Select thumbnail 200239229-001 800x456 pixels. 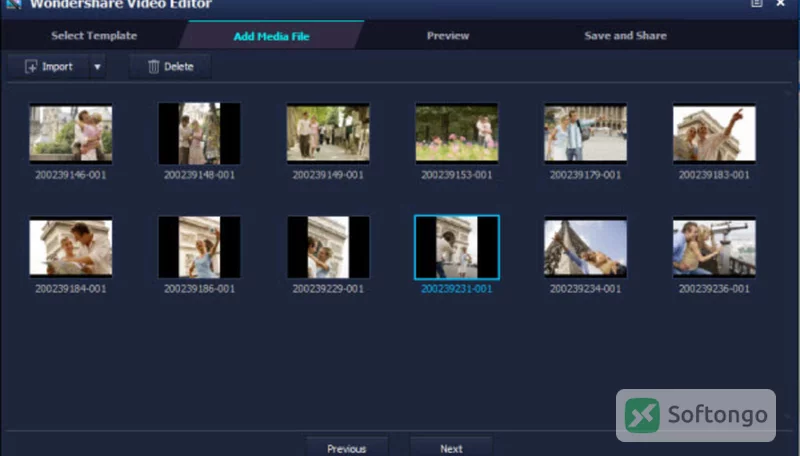click(328, 247)
